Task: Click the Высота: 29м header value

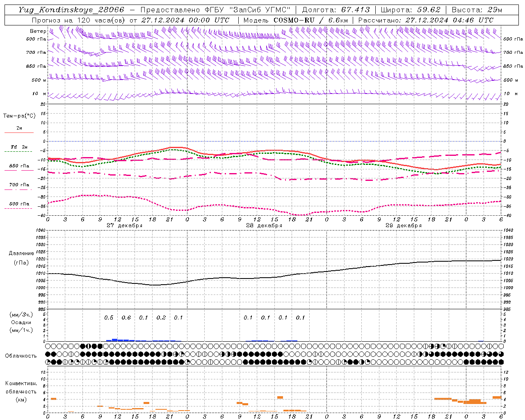Action: [477, 10]
